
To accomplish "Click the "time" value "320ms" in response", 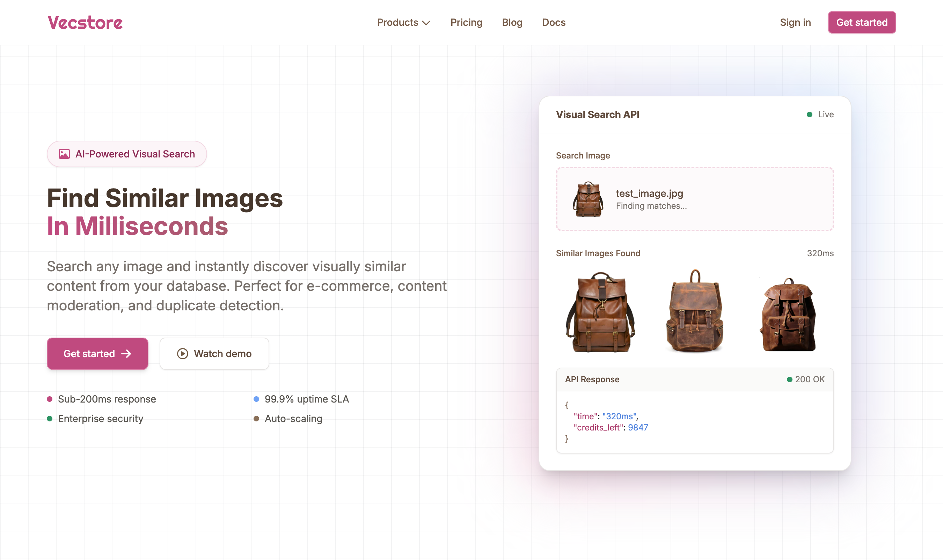I will (619, 416).
